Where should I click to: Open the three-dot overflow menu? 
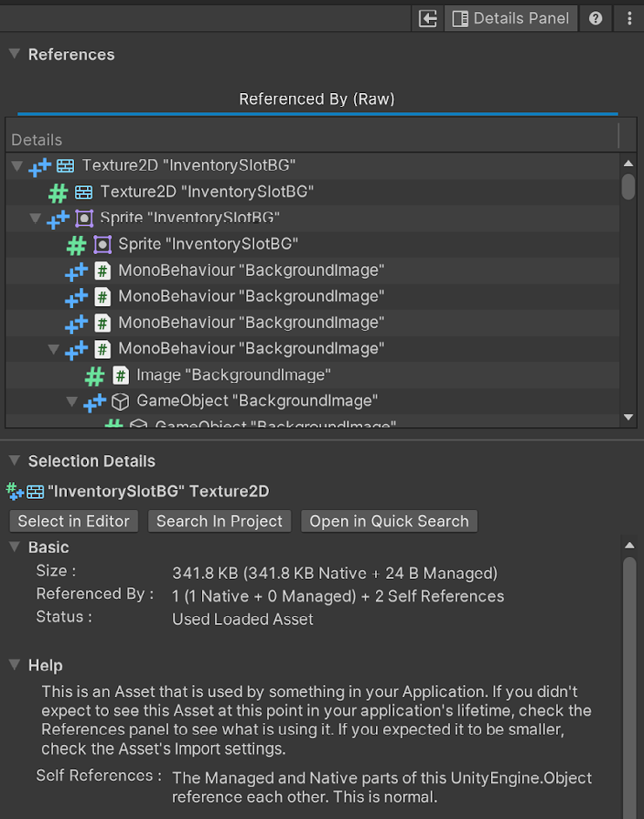tap(629, 17)
